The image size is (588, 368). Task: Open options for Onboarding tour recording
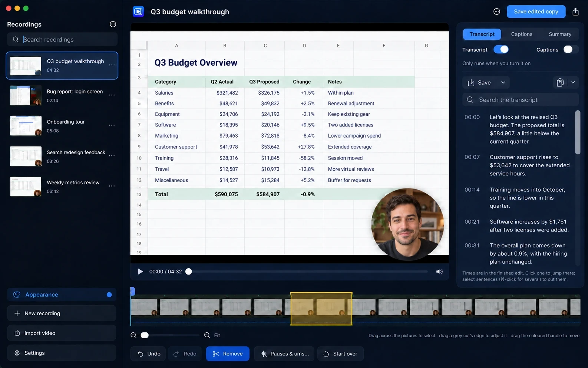(112, 125)
